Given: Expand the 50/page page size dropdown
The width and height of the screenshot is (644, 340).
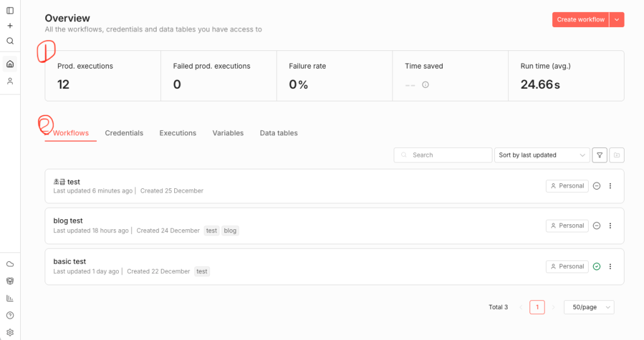Looking at the screenshot, I should point(589,307).
